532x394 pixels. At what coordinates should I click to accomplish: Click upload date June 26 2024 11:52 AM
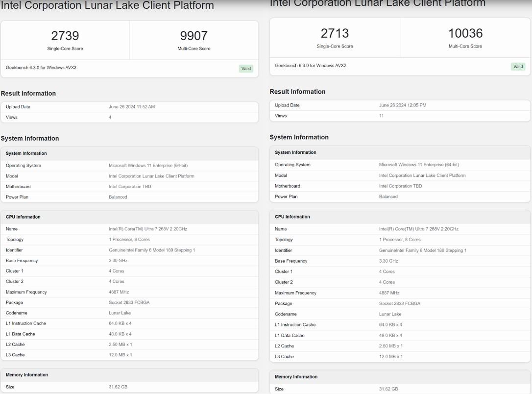coord(132,107)
